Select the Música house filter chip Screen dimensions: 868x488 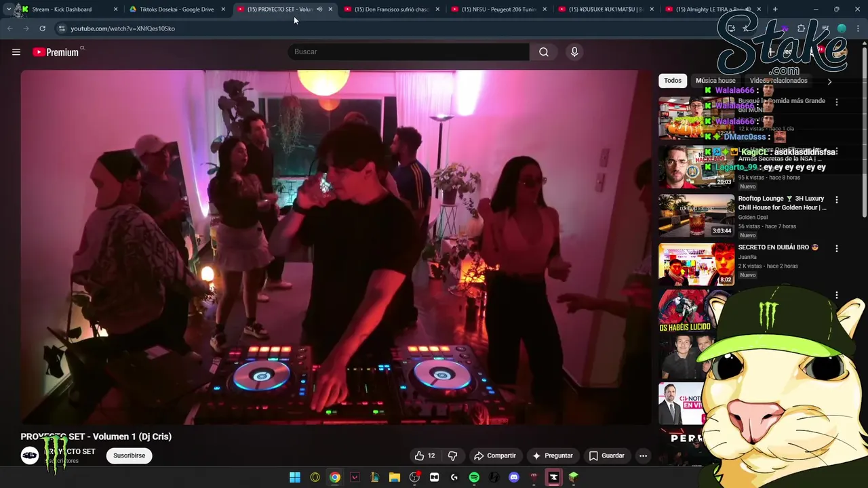pos(715,81)
